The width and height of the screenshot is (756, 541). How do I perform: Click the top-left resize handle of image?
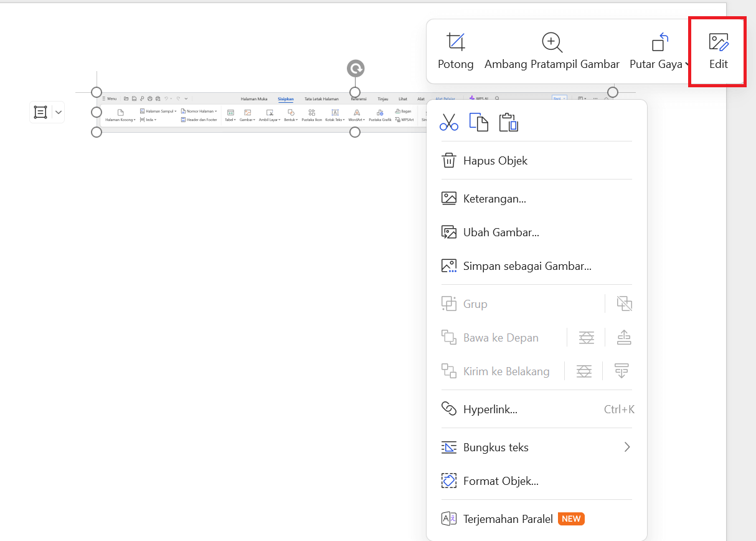(97, 92)
